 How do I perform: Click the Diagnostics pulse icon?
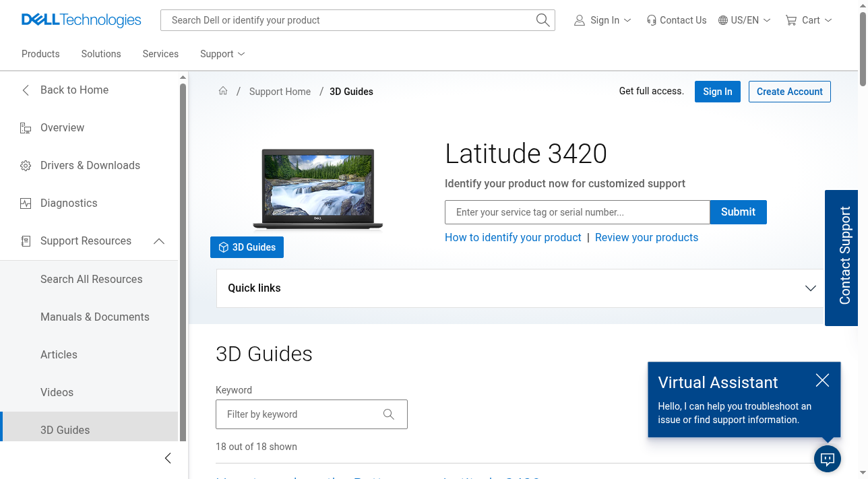coord(26,203)
